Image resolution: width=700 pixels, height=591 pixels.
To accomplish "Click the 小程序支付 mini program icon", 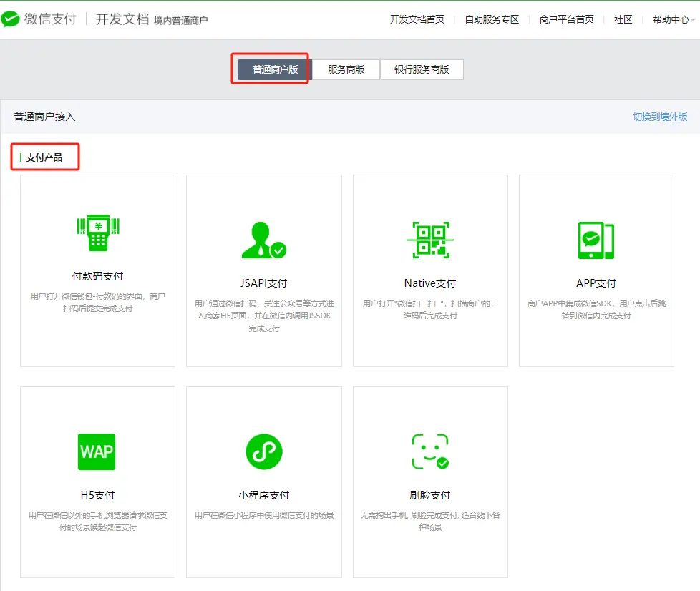I will tap(263, 451).
